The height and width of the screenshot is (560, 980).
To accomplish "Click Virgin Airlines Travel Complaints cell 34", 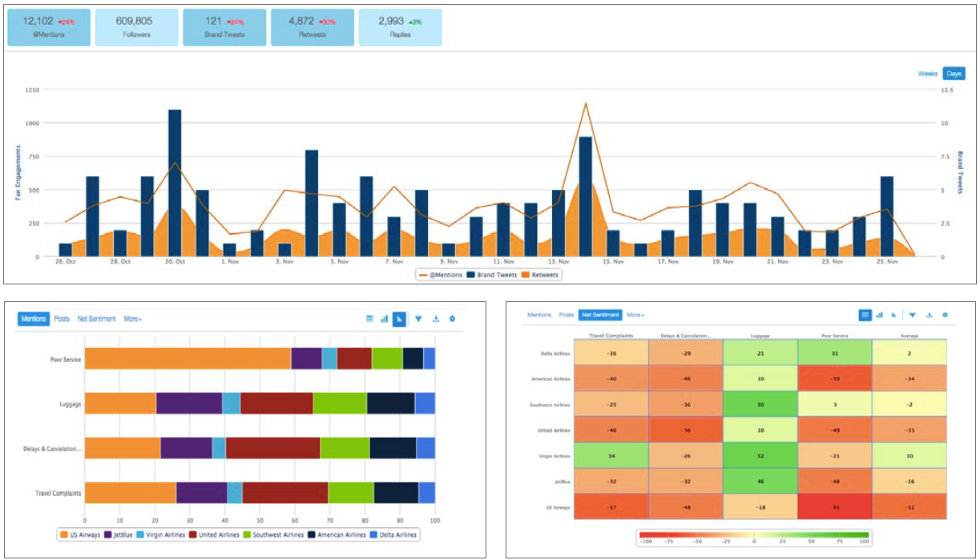I will click(x=611, y=455).
